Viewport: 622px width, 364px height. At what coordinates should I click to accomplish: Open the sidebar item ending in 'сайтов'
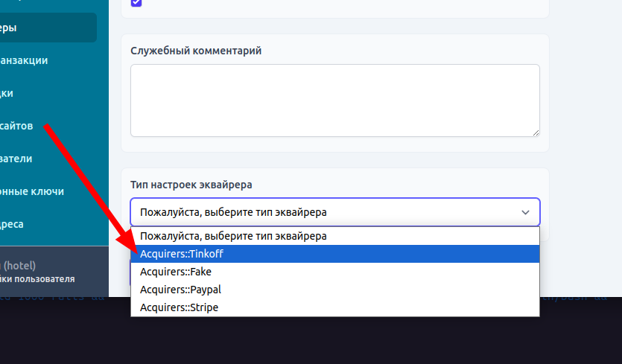(16, 126)
